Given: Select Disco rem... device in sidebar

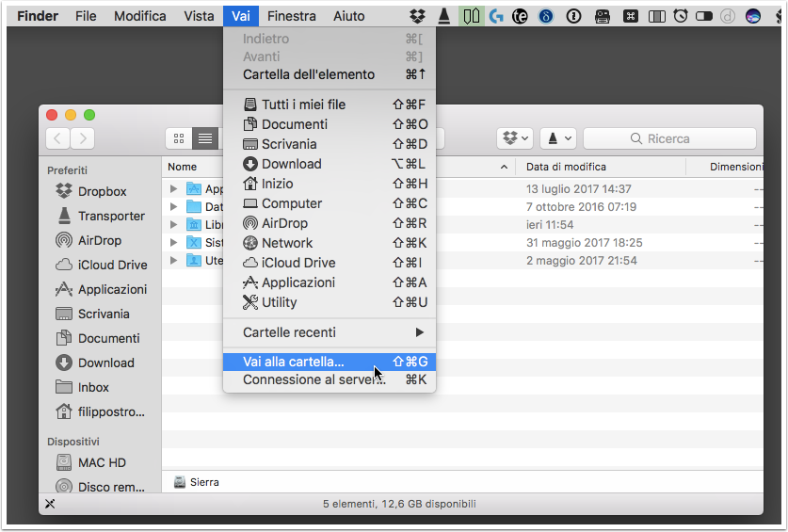Looking at the screenshot, I should pos(100,487).
